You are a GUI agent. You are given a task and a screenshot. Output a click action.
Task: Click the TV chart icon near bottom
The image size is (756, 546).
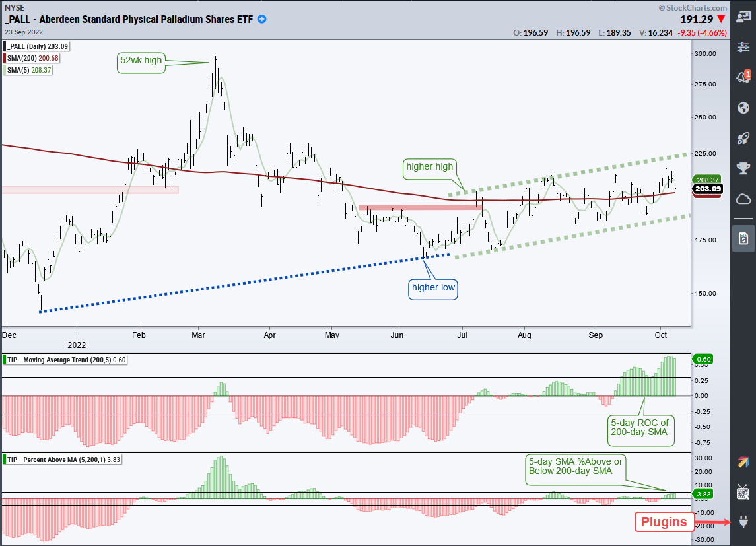point(743,493)
